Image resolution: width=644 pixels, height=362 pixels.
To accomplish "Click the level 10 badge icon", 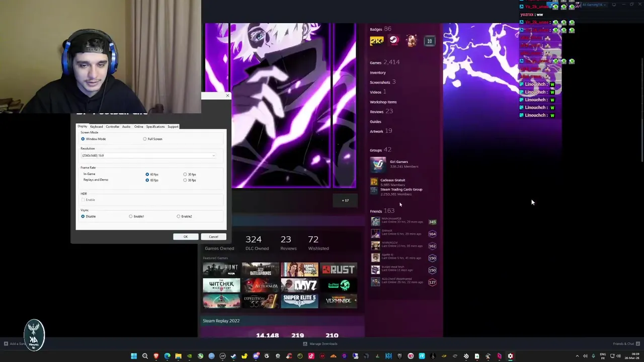I will point(429,41).
